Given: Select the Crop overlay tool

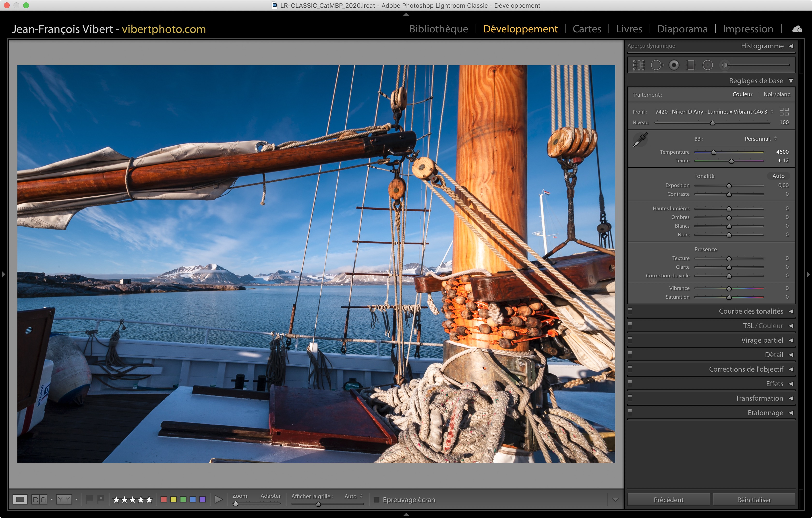Looking at the screenshot, I should click(638, 65).
